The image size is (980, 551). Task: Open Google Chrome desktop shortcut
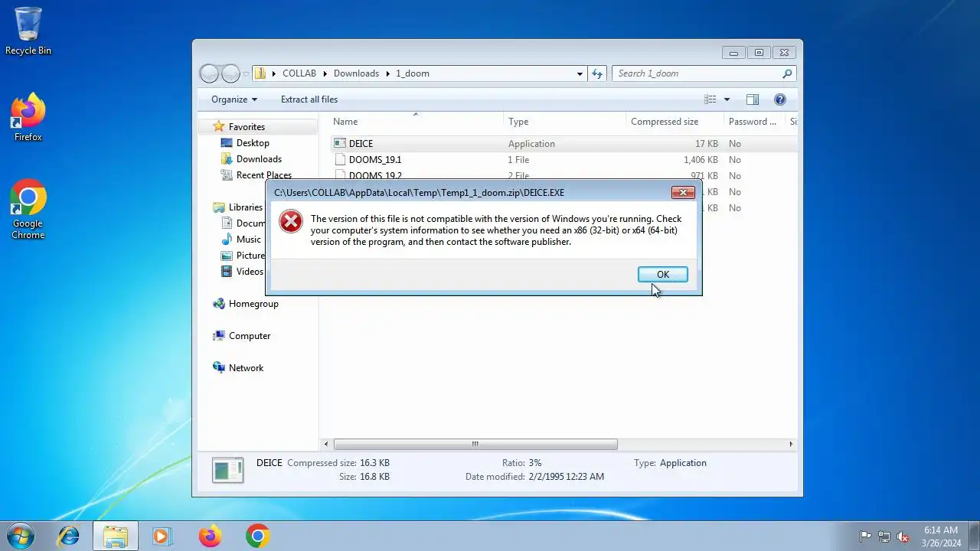28,209
